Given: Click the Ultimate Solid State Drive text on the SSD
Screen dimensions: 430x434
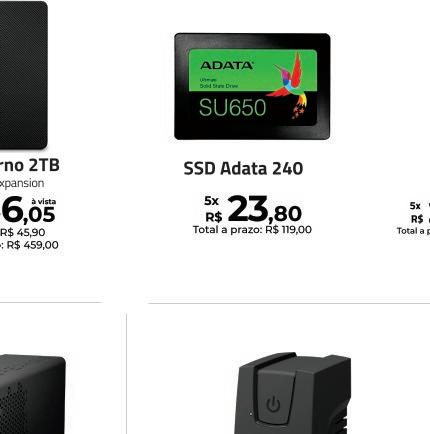Looking at the screenshot, I should (219, 83).
